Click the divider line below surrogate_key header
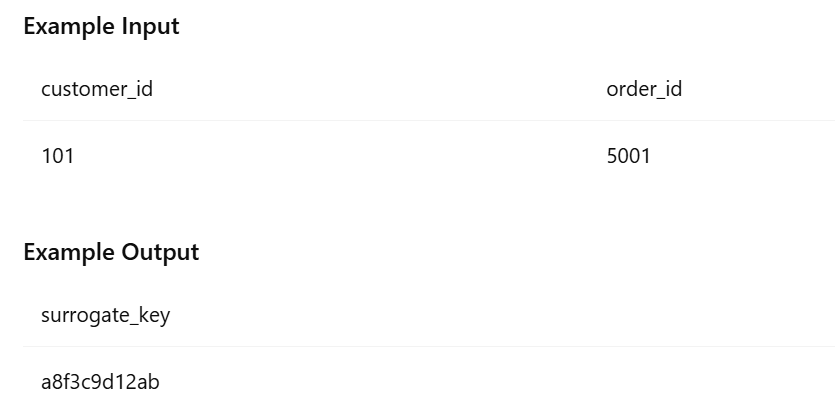 click(x=429, y=347)
